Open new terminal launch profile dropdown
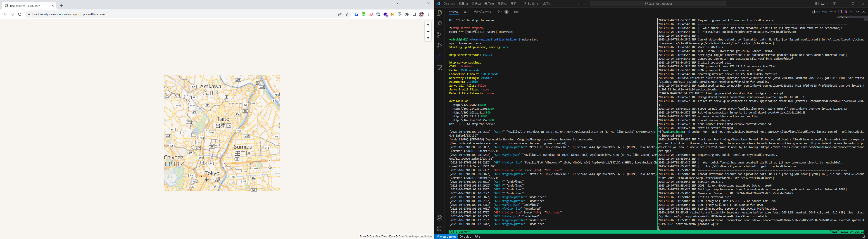The image size is (868, 239). [835, 12]
